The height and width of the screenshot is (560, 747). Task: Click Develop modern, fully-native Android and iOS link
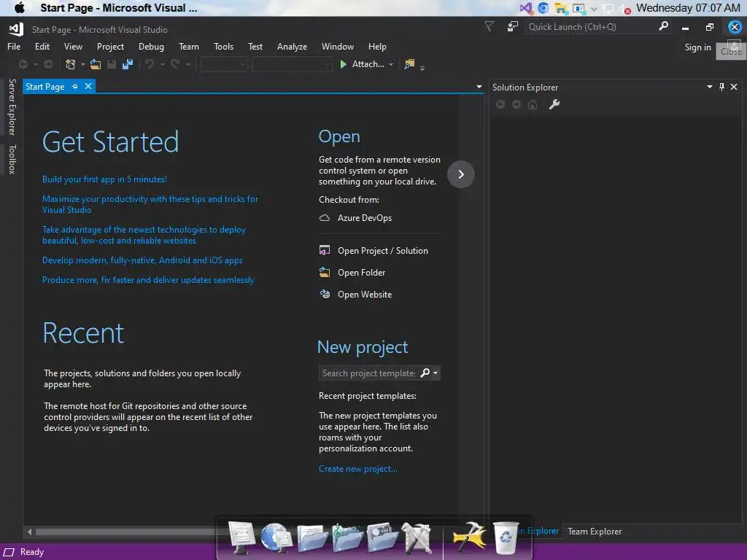[x=142, y=260]
